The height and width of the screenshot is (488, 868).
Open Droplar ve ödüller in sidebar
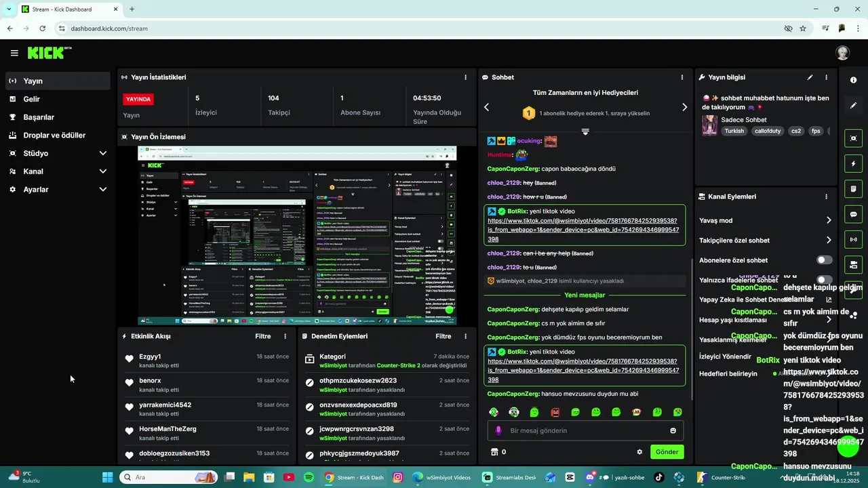58,136
